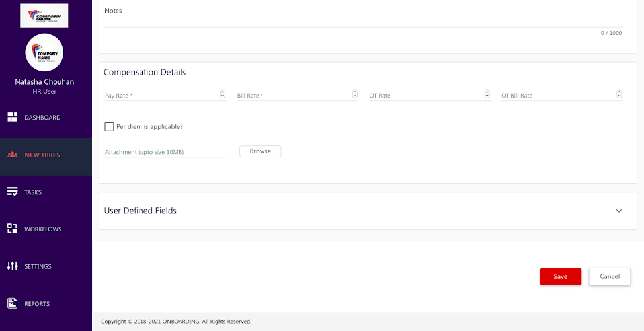This screenshot has height=331, width=644.
Task: Go to REPORTS menu label
Action: coord(37,304)
